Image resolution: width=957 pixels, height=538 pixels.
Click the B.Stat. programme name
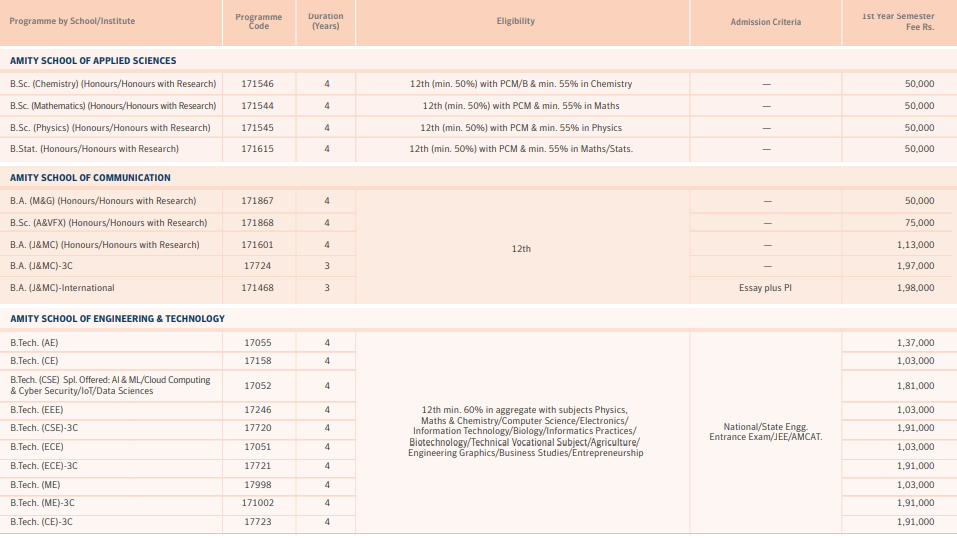(x=94, y=148)
